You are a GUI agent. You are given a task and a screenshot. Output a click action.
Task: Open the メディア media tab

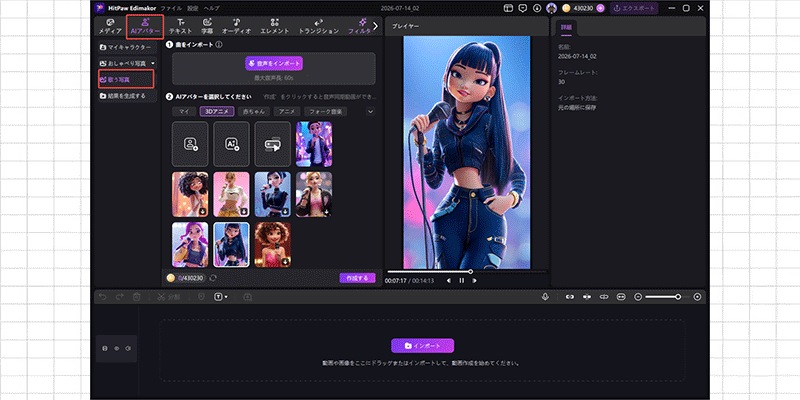click(110, 27)
